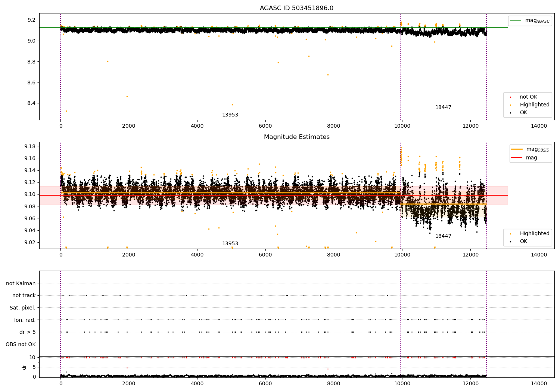The image size is (560, 392).
Task: Click the orange outlier point near 8.32 magnitude
Action: point(66,111)
